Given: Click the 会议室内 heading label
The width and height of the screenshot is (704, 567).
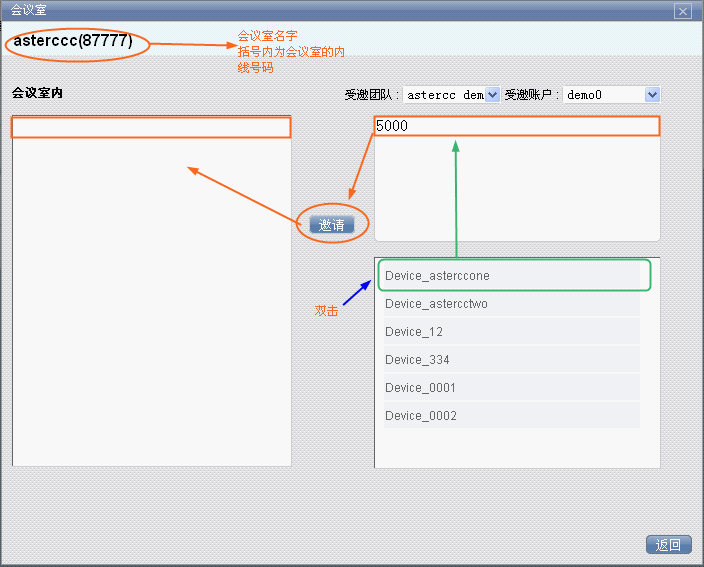Looking at the screenshot, I should point(37,93).
